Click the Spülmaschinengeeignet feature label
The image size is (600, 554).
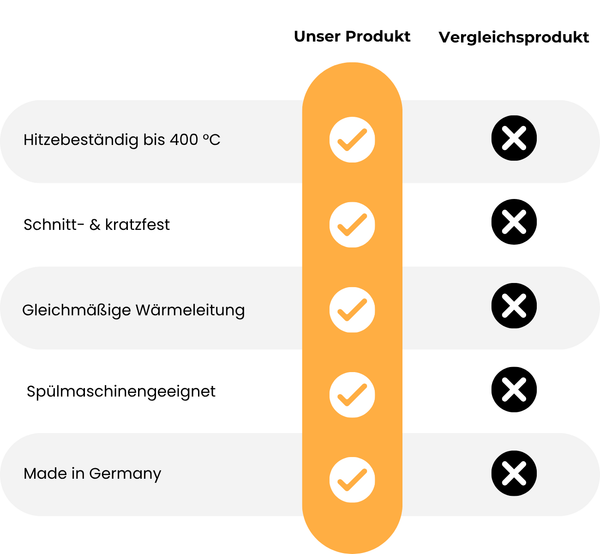tap(120, 390)
